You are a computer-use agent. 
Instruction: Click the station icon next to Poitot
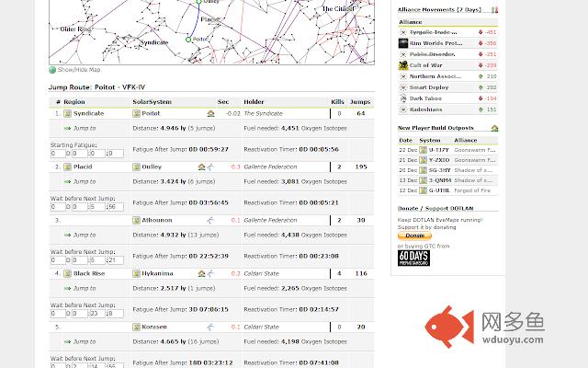(x=211, y=113)
